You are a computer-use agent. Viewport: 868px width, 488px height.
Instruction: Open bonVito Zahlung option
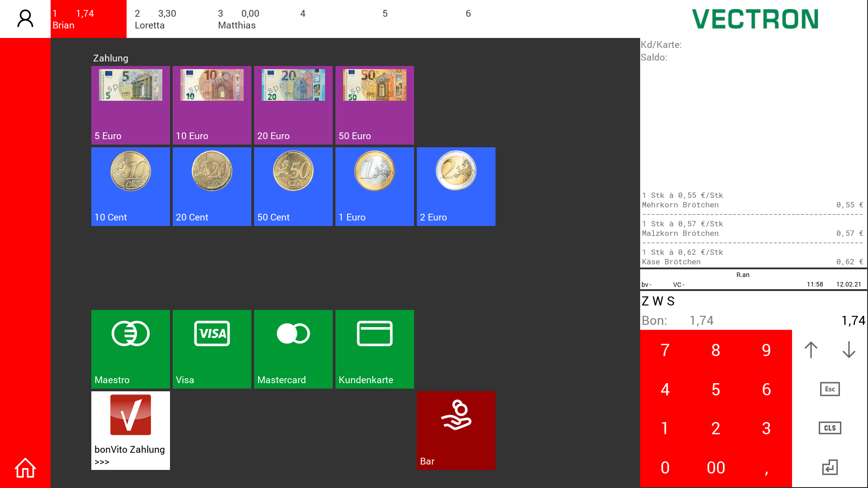(x=130, y=430)
